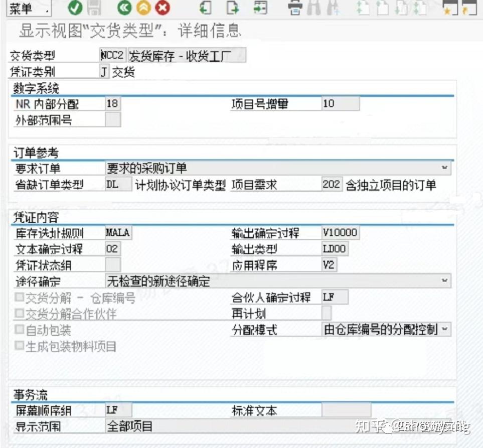Enable the 生成包装物料项目 checkbox
The width and height of the screenshot is (483, 448).
(x=19, y=345)
